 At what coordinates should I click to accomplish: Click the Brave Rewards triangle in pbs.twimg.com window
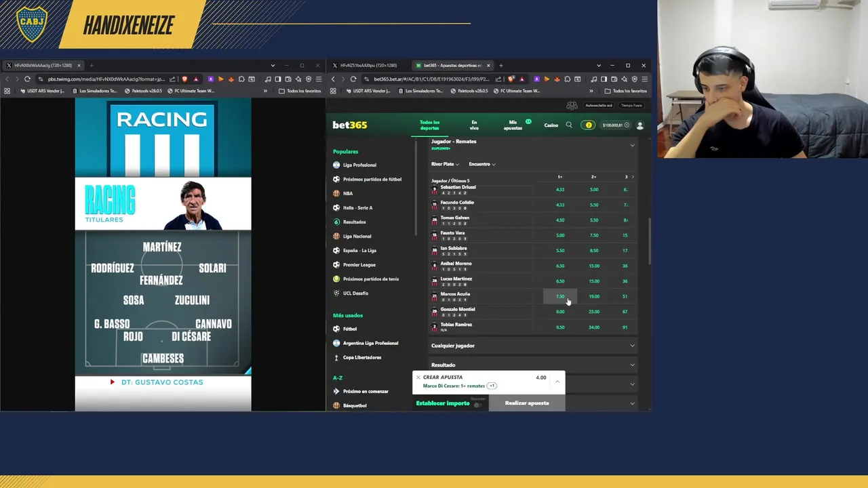(x=196, y=79)
